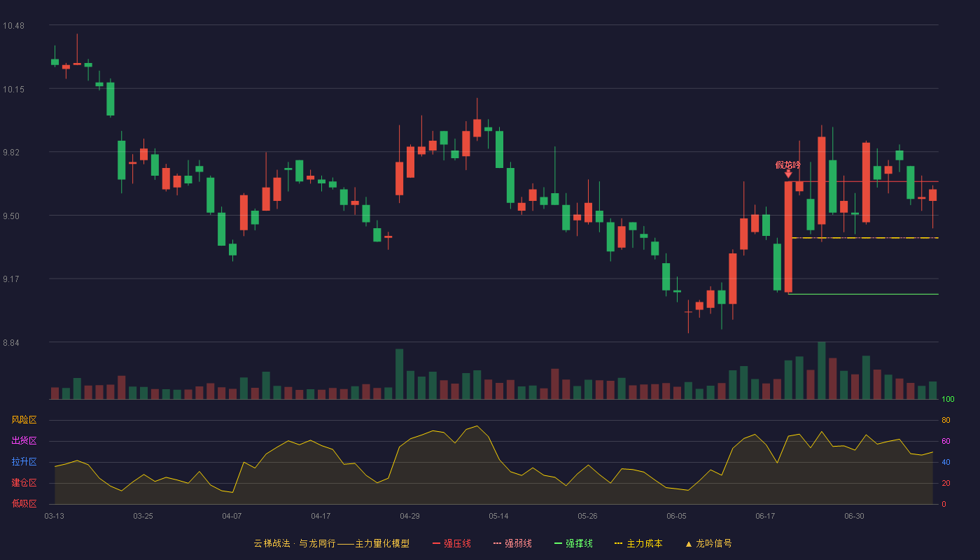Toggle the 主力成本 legend entry
This screenshot has width=980, height=560.
click(638, 543)
